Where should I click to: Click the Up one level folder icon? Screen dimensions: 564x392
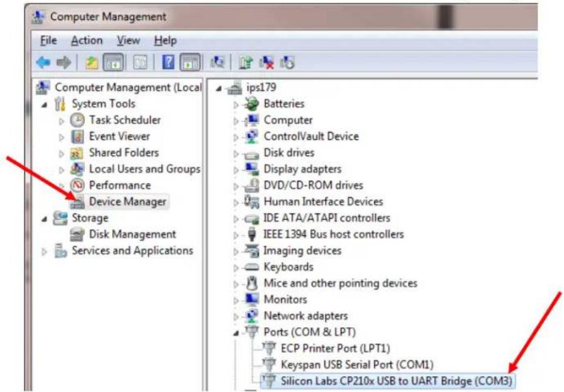[x=92, y=62]
